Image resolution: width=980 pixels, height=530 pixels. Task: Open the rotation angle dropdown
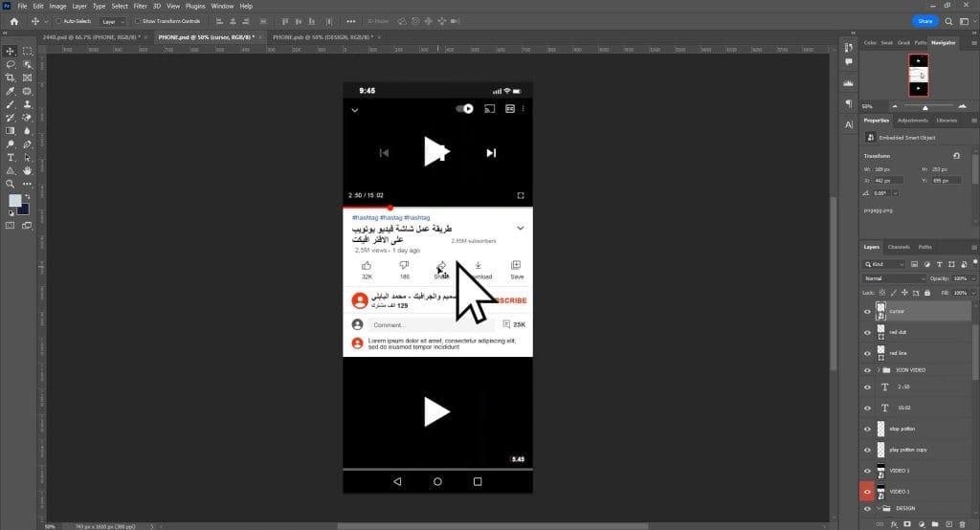pos(895,193)
